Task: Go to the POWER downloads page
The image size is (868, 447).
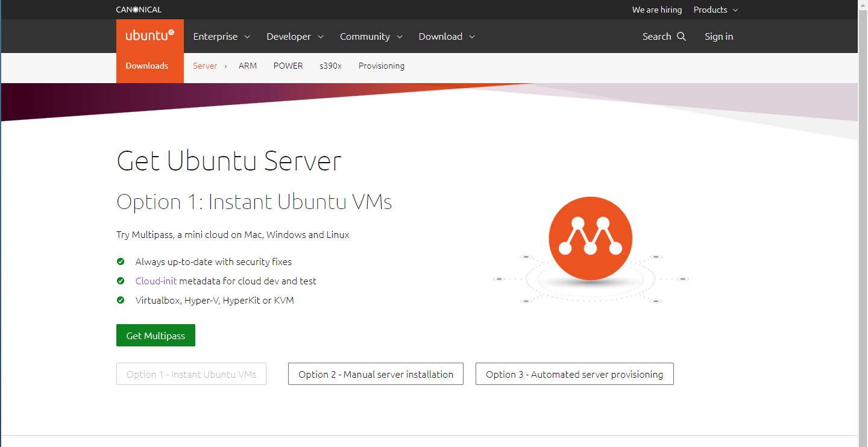Action: pos(288,66)
